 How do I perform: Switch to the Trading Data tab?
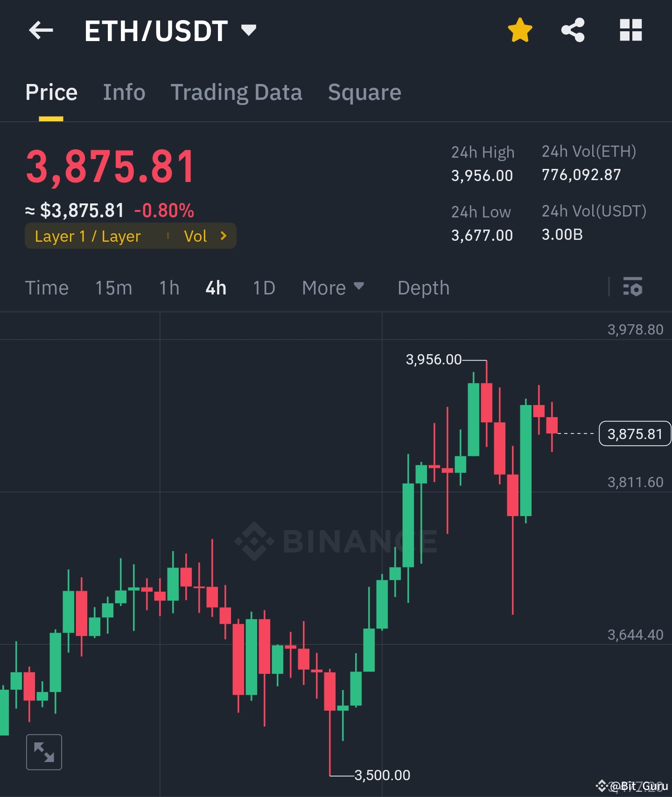pos(237,92)
